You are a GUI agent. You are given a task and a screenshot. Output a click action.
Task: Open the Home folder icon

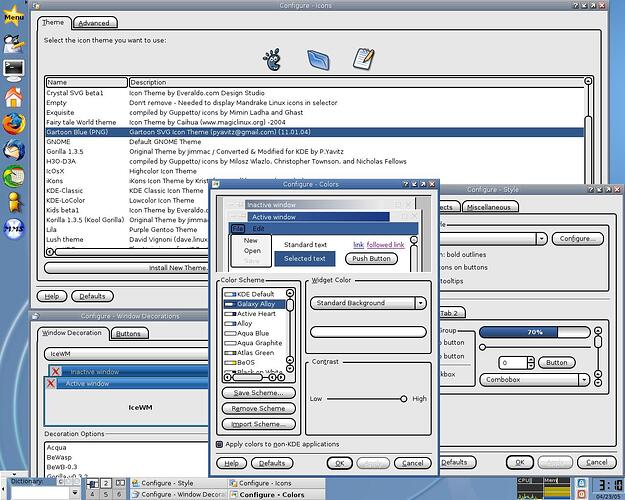14,97
